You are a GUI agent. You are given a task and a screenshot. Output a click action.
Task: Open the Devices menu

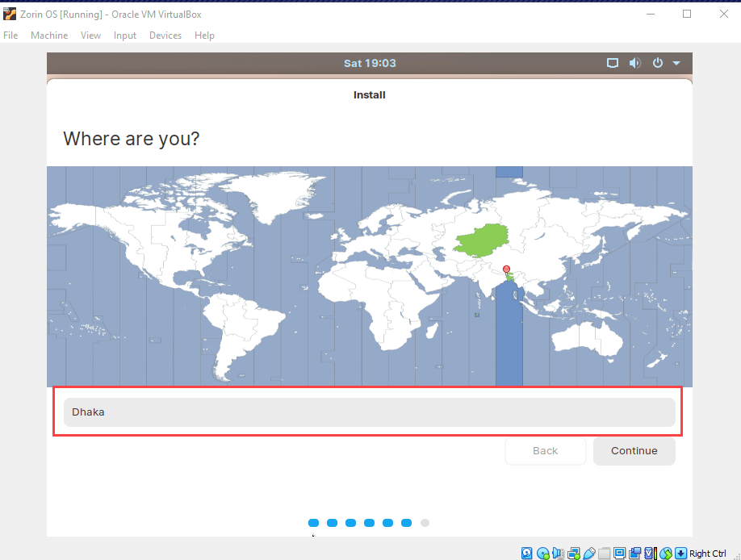[165, 36]
